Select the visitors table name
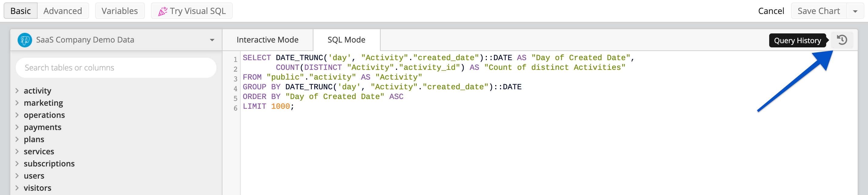 (37, 188)
